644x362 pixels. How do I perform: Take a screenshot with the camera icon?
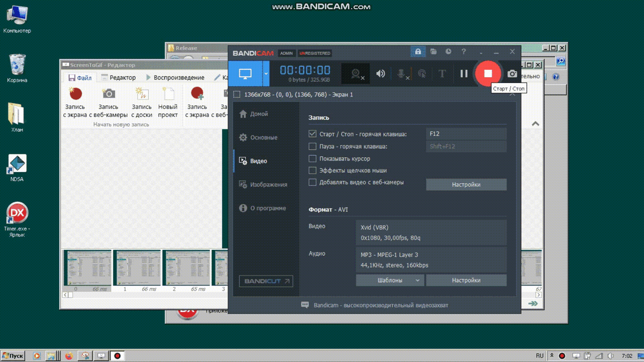[511, 73]
